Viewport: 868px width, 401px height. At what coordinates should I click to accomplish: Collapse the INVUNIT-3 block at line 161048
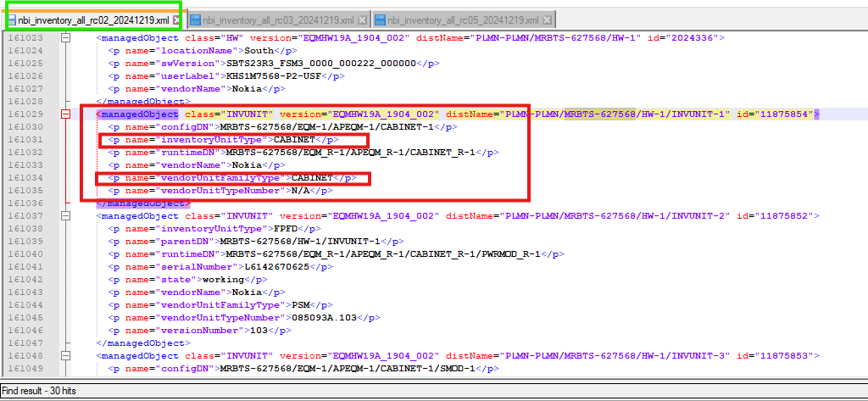point(66,356)
